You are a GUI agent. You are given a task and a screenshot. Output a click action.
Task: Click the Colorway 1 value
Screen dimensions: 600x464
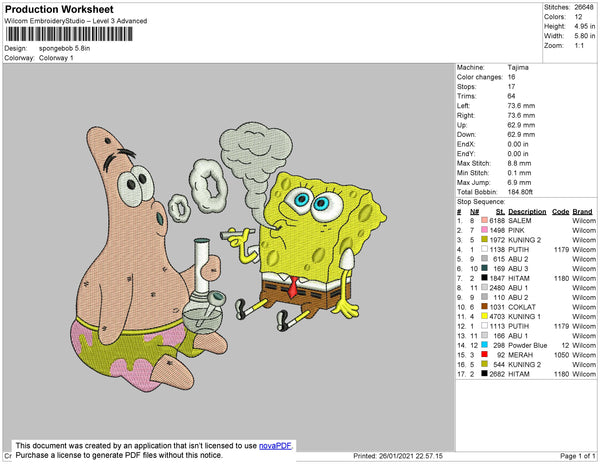[56, 58]
